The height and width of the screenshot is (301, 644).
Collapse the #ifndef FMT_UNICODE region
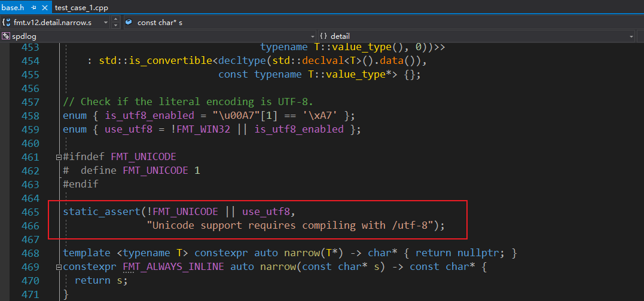(x=58, y=157)
